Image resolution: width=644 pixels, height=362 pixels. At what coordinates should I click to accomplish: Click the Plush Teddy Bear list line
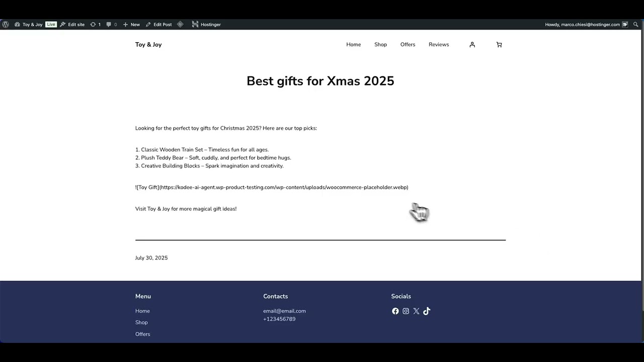213,158
